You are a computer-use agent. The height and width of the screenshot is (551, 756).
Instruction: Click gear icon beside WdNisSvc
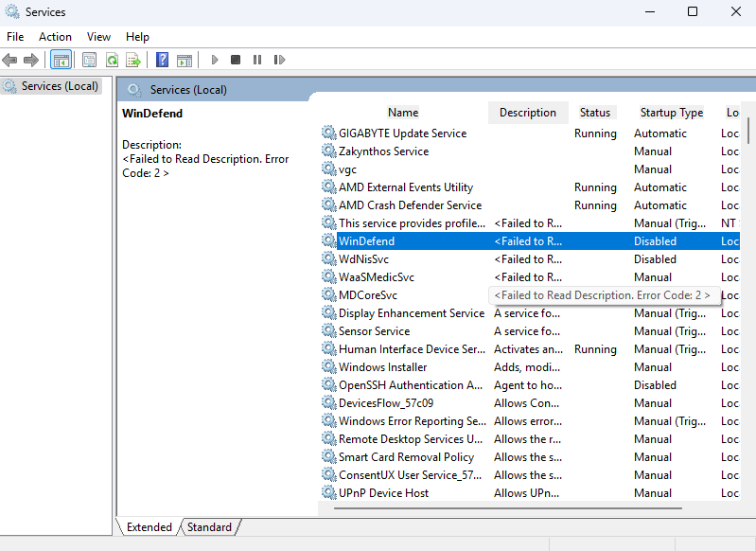click(x=329, y=258)
